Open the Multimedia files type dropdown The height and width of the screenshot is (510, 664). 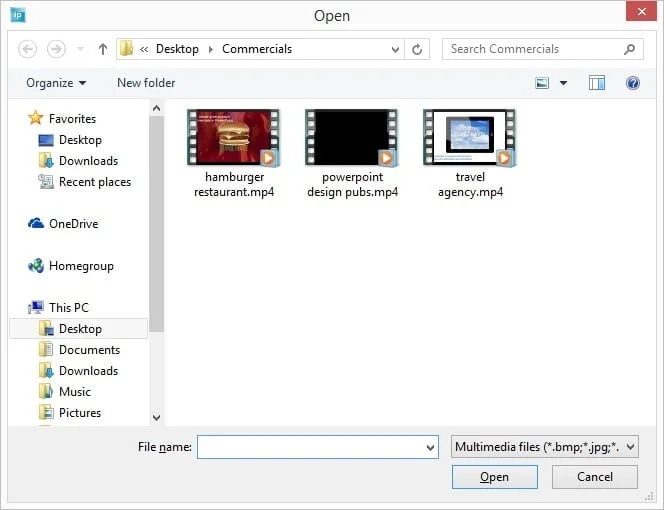point(545,447)
